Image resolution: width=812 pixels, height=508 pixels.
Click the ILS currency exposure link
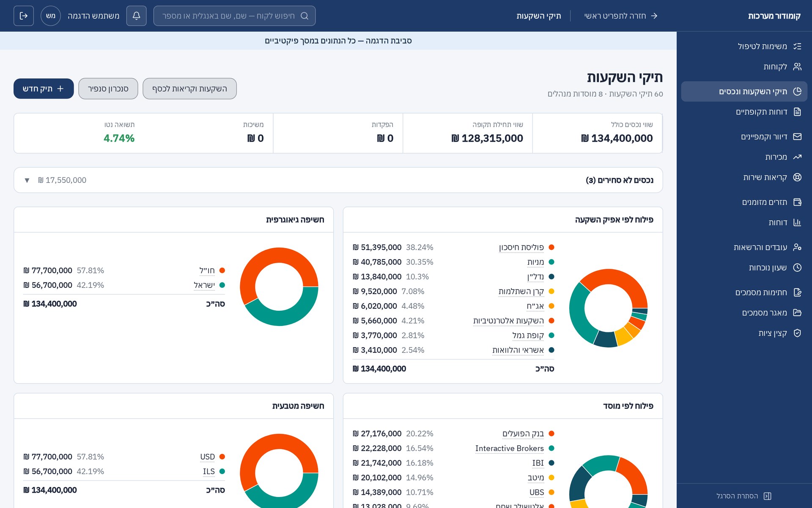pos(209,471)
